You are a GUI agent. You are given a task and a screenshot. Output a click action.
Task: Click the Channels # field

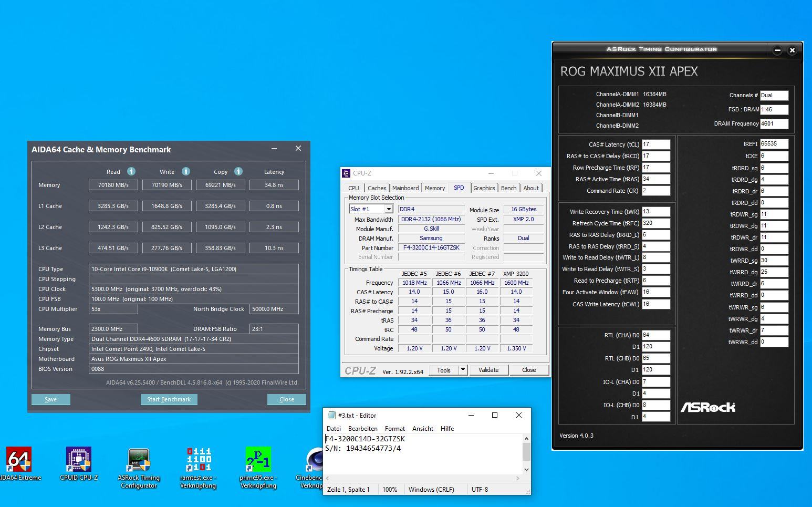(774, 96)
